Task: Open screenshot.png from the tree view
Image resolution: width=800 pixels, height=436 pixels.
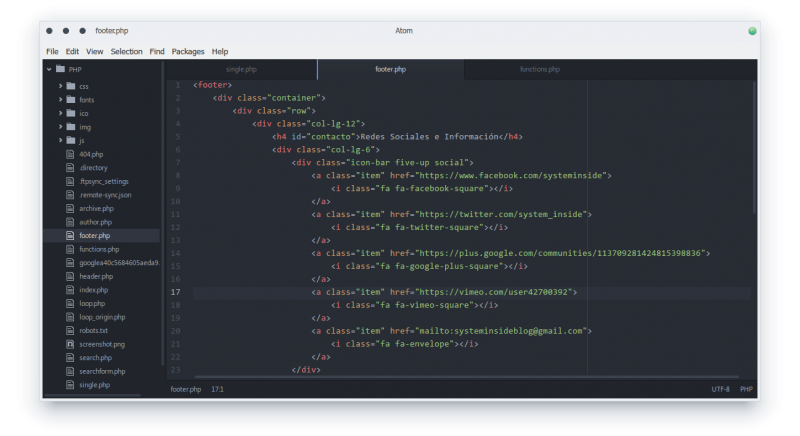Action: click(102, 344)
